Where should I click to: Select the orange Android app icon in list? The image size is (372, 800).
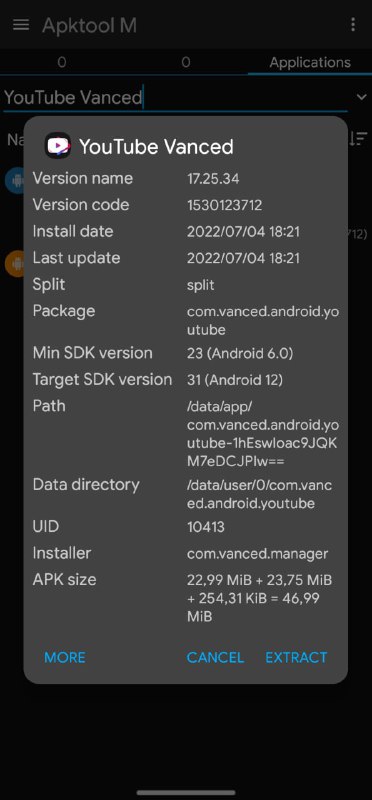point(14,263)
